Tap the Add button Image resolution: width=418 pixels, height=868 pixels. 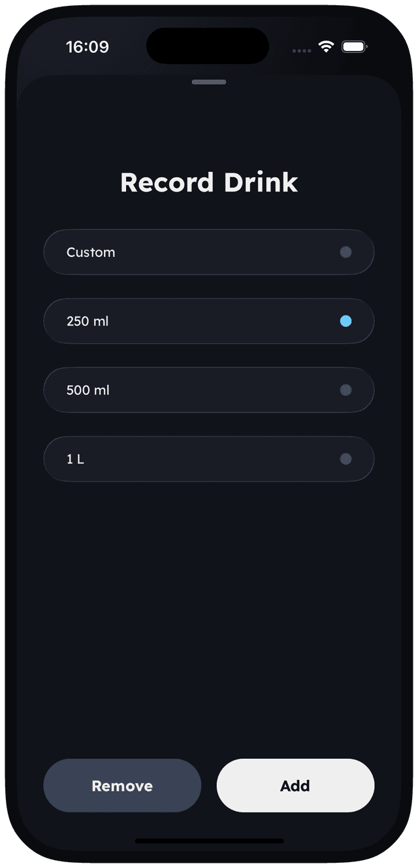[295, 786]
